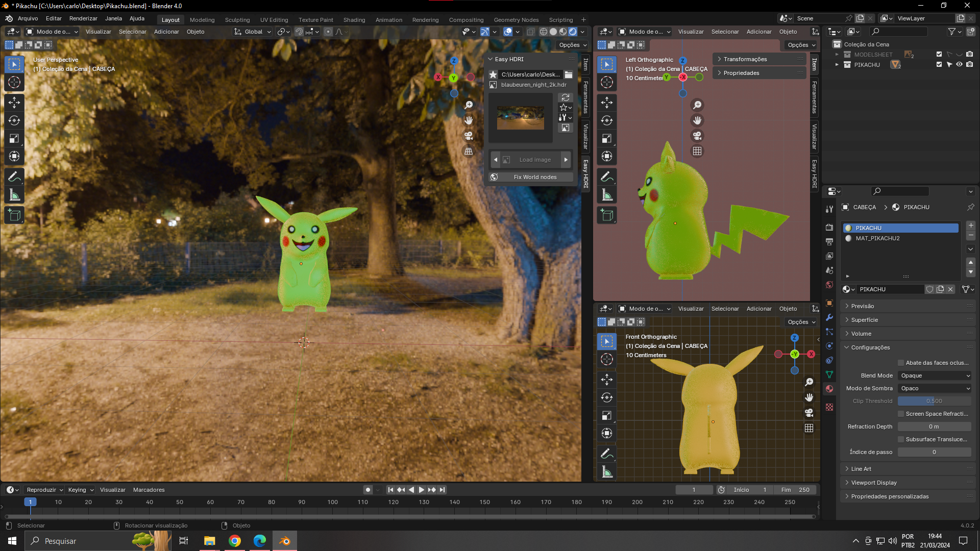Viewport: 980px width, 551px height.
Task: Expand the Superfície panel
Action: (x=864, y=320)
